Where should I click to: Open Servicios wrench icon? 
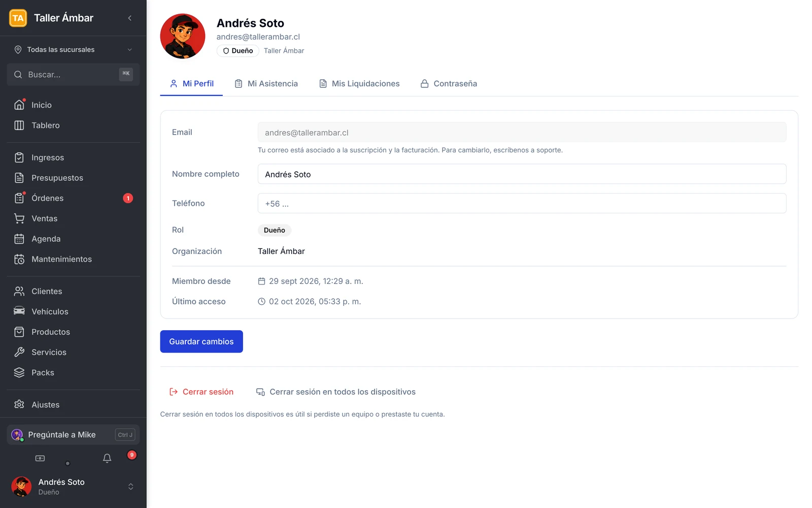(x=19, y=352)
